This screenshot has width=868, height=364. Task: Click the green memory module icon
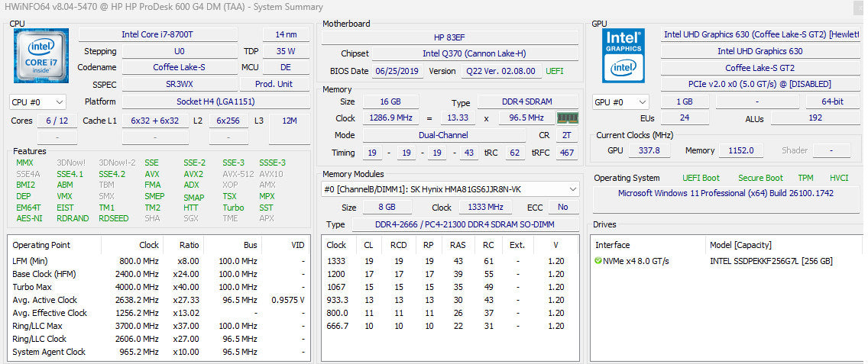[568, 118]
